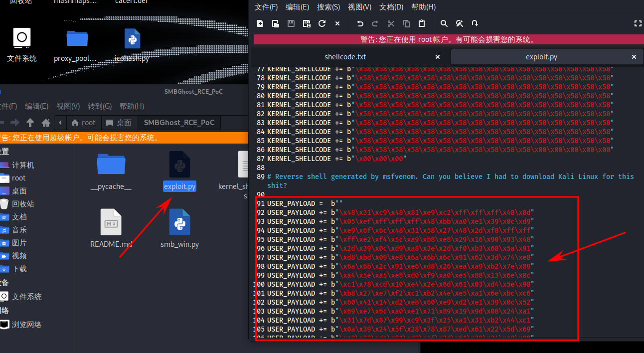
Task: Toggle fullscreen mode in the editor
Action: pyautogui.click(x=638, y=23)
